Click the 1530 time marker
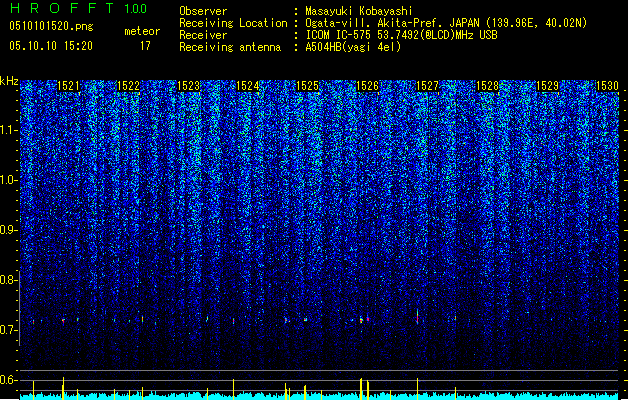This screenshot has height=400, width=629. [x=607, y=86]
